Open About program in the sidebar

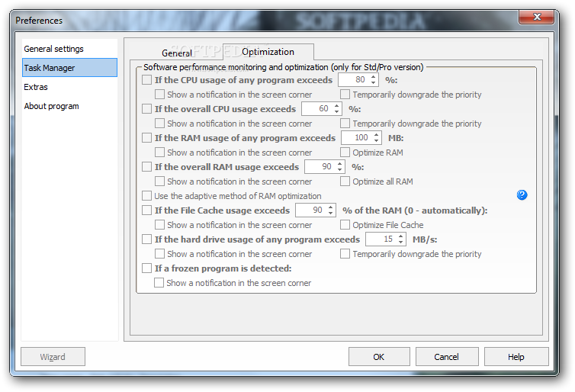click(69, 106)
